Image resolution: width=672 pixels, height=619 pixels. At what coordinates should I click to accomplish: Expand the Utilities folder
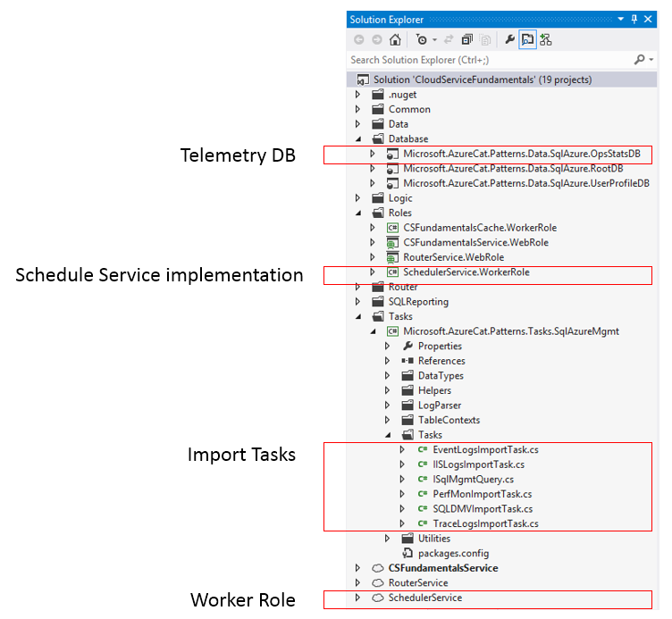[388, 539]
